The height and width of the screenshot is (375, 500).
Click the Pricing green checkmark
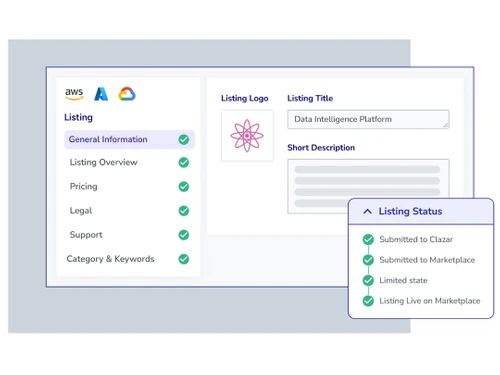click(184, 186)
